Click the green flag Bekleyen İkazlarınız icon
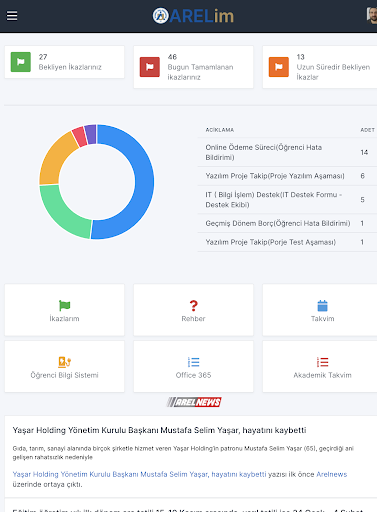Screen dimensions: 377x512 pos(21,62)
